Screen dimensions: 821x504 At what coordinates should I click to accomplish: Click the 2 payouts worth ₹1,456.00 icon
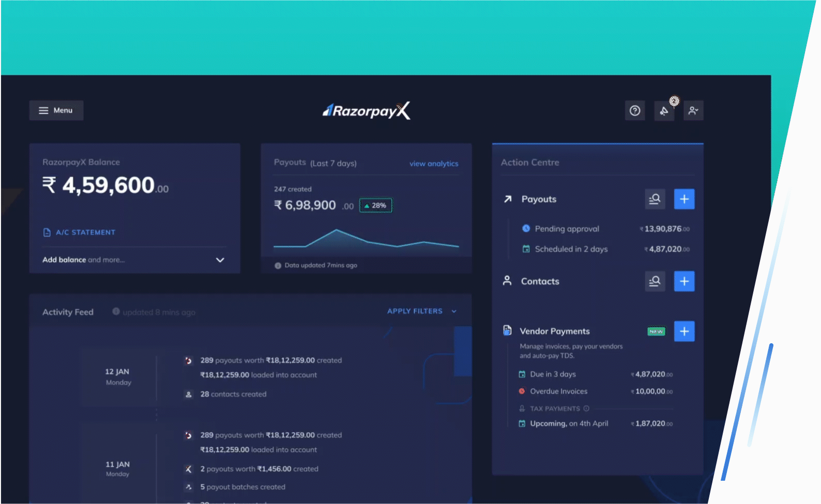pos(189,469)
